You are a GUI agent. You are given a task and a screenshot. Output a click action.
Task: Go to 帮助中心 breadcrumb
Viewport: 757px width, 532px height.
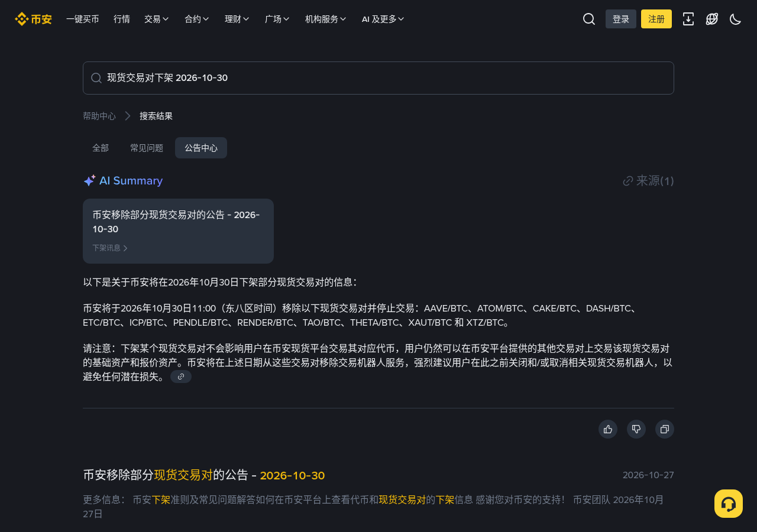coord(99,116)
